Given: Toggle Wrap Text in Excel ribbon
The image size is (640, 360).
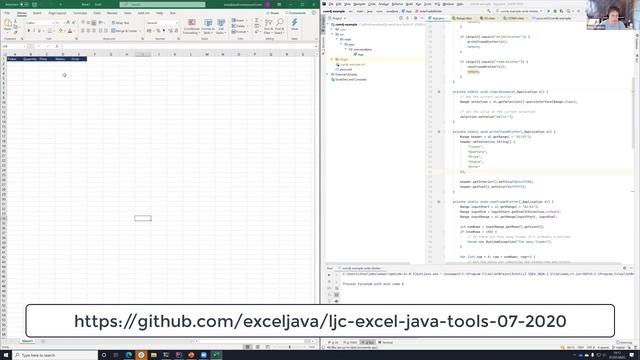Looking at the screenshot, I should coord(120,23).
